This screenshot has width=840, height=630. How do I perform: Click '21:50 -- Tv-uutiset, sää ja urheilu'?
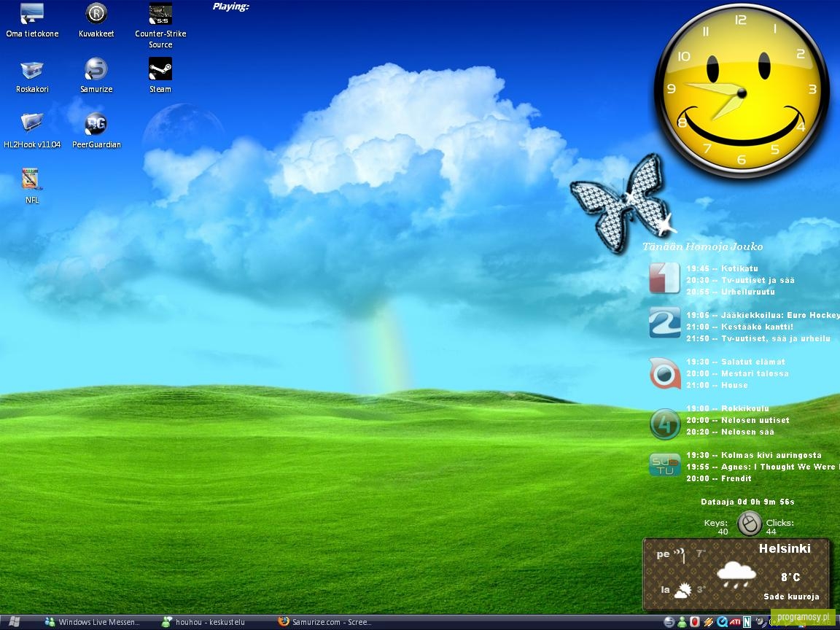[x=758, y=338]
